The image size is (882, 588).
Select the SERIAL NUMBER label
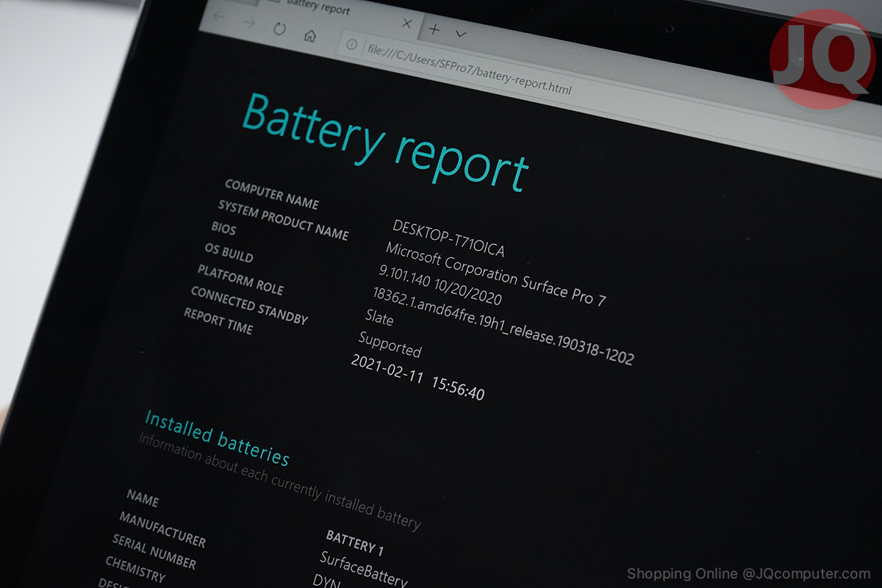154,552
